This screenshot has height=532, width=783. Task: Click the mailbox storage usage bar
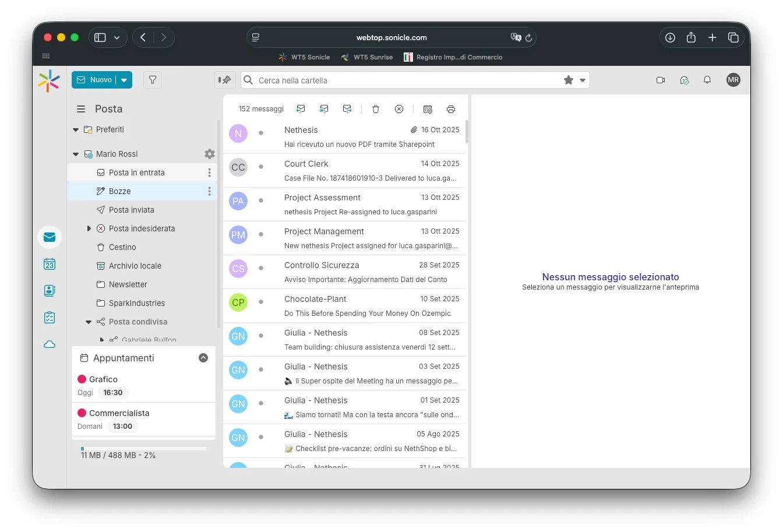[143, 448]
